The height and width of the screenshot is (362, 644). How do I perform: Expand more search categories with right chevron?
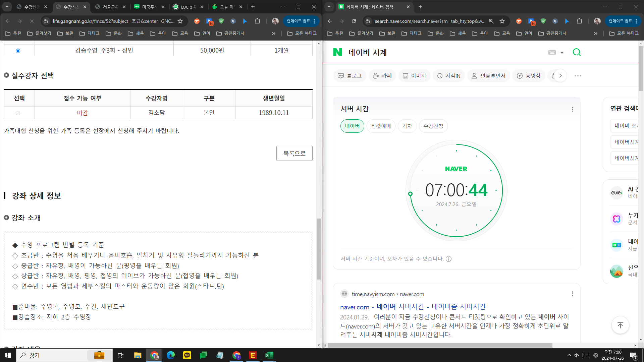pyautogui.click(x=560, y=76)
